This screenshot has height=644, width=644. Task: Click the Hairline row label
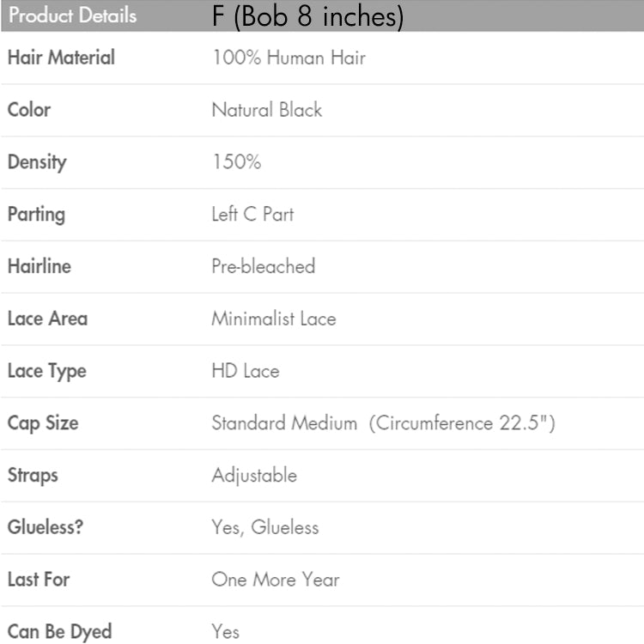39,266
